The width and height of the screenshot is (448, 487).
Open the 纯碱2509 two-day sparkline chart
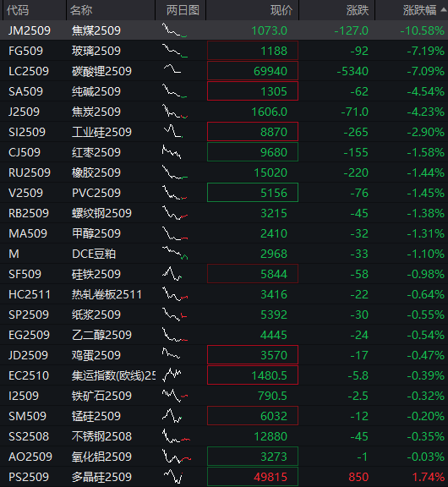174,91
